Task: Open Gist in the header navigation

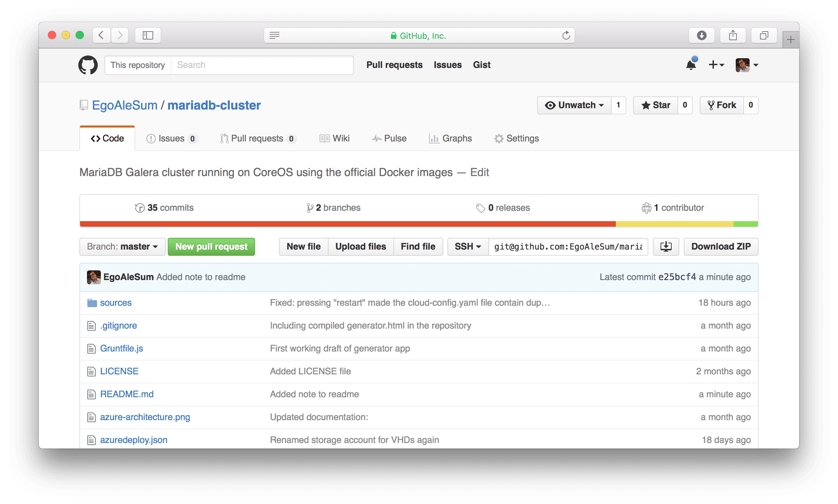Action: point(482,65)
